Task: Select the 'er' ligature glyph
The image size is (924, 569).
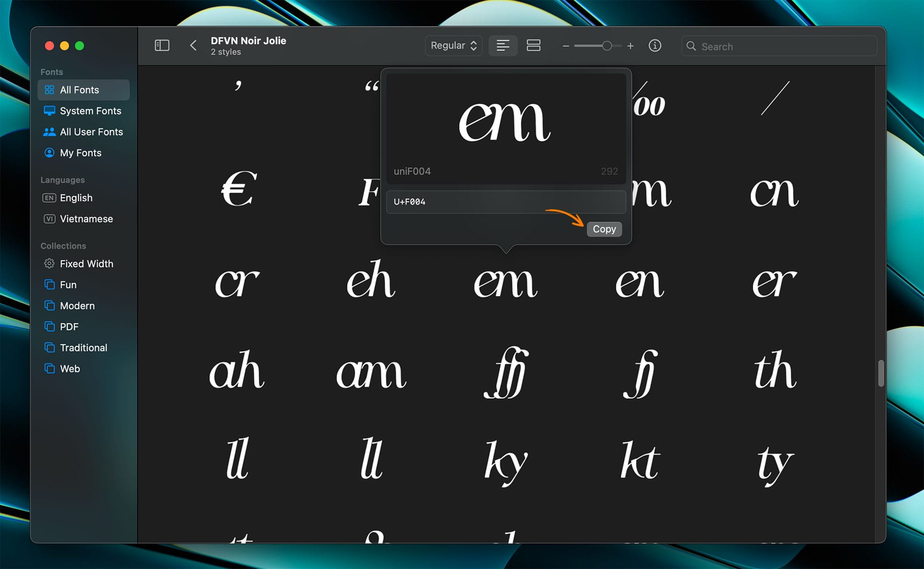Action: pos(775,283)
